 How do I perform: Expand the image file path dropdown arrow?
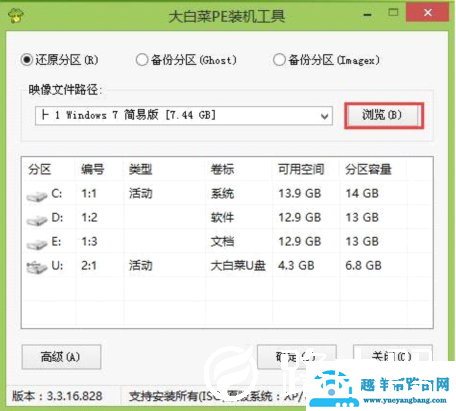[324, 116]
